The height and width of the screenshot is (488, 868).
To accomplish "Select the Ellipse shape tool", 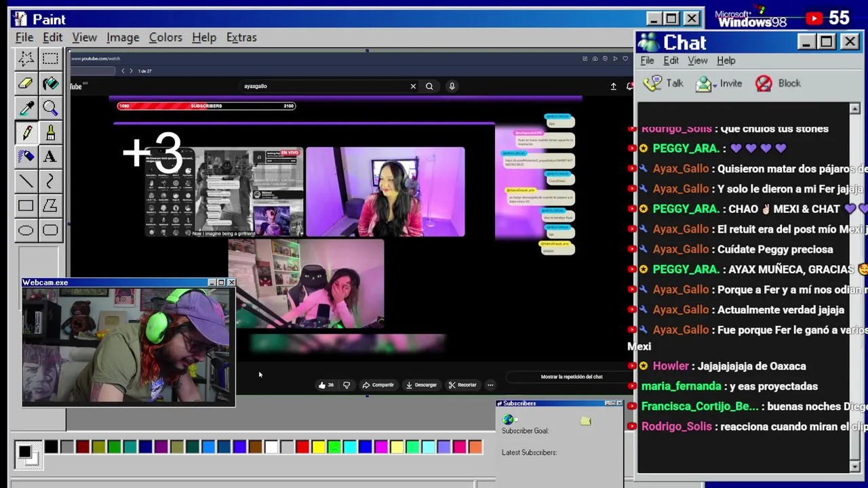I will pos(26,230).
